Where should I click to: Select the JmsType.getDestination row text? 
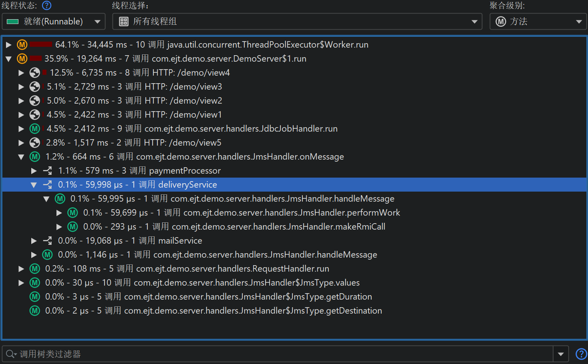pyautogui.click(x=213, y=311)
